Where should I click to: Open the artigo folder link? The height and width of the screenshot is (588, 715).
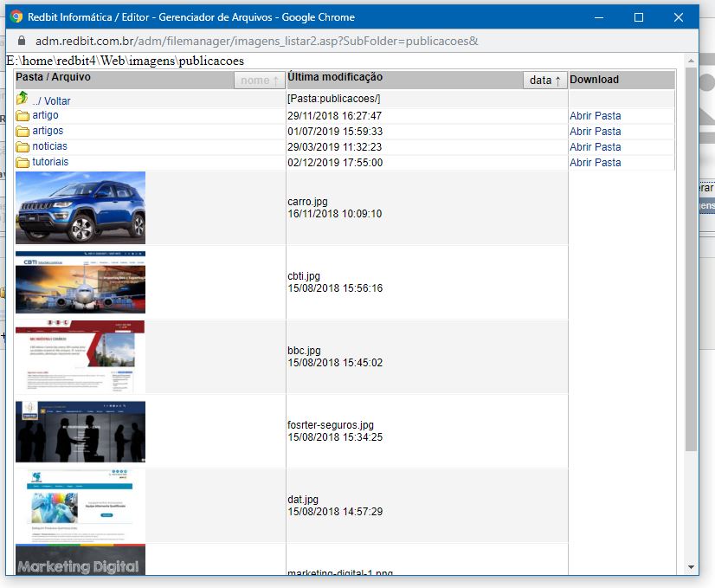(45, 115)
